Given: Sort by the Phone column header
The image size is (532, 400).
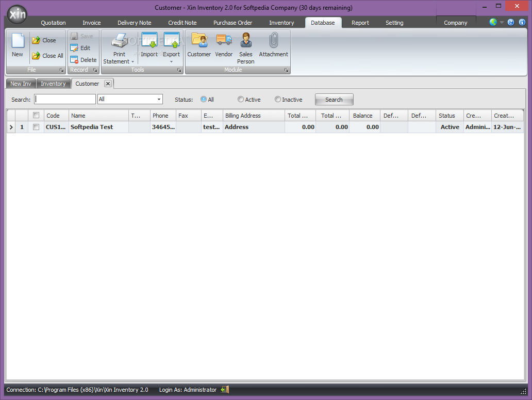Looking at the screenshot, I should pyautogui.click(x=163, y=116).
